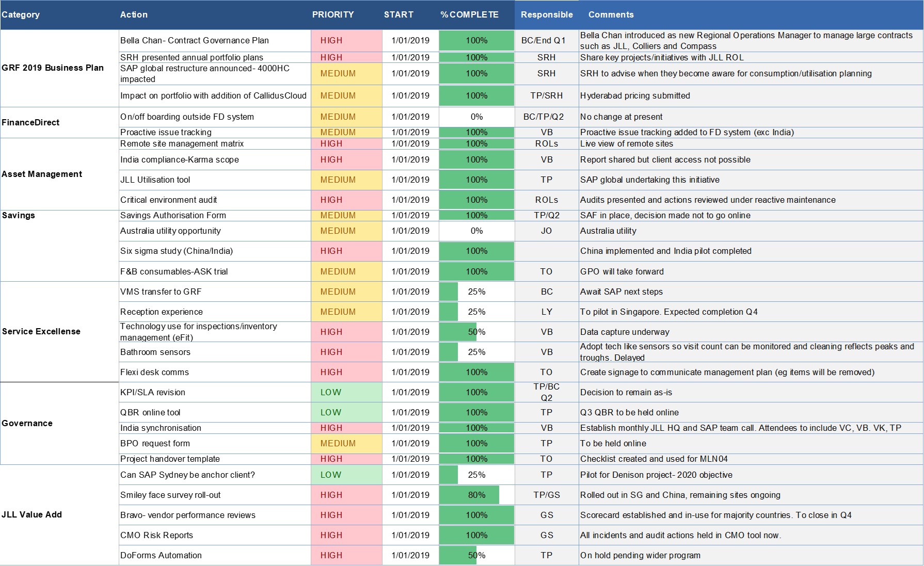Viewport: 924px width, 566px height.
Task: Click Can SAP Sydney be anchor client cell
Action: tap(215, 475)
